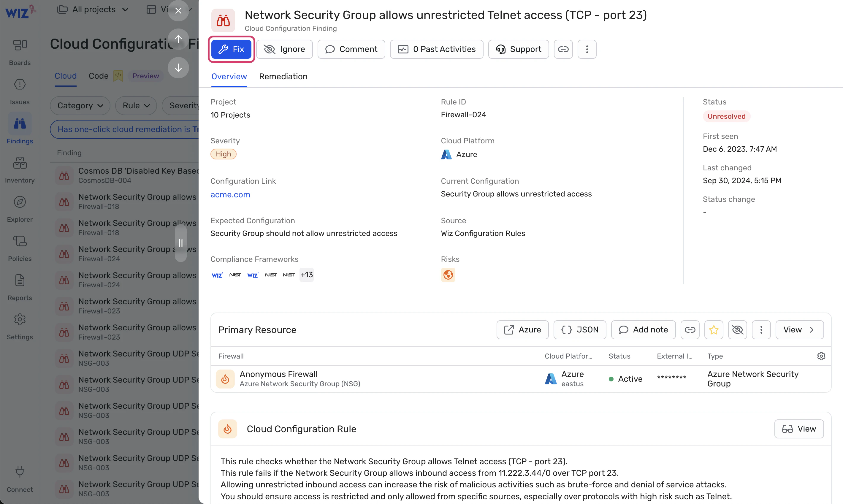Click the Fix button
Viewport: 843px width, 504px height.
point(231,49)
